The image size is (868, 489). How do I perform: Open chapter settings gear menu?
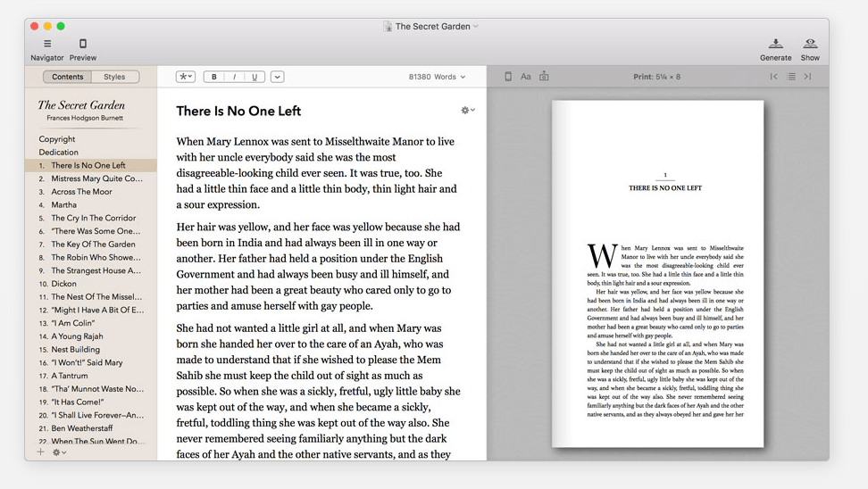click(x=468, y=111)
